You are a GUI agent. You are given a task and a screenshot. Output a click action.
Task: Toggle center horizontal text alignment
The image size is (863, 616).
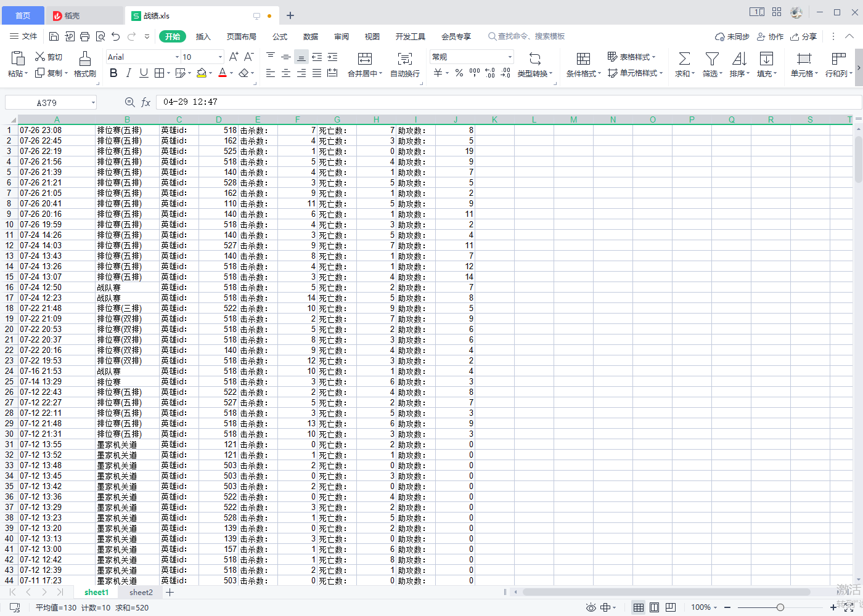285,73
